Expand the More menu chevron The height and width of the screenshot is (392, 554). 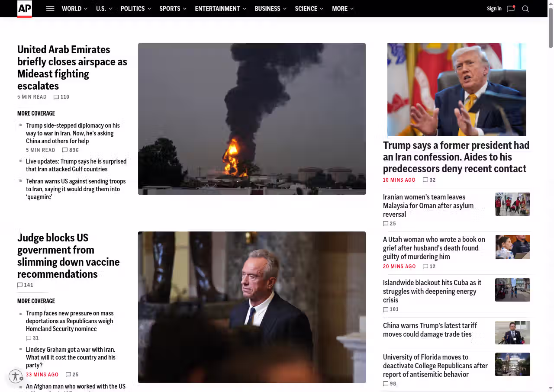tap(351, 9)
